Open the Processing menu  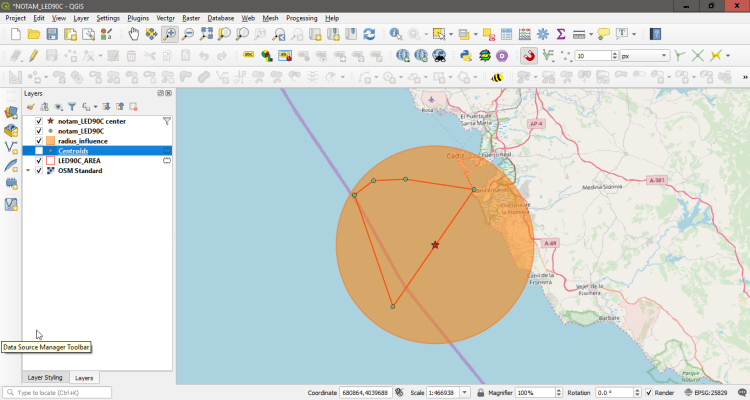[x=301, y=18]
